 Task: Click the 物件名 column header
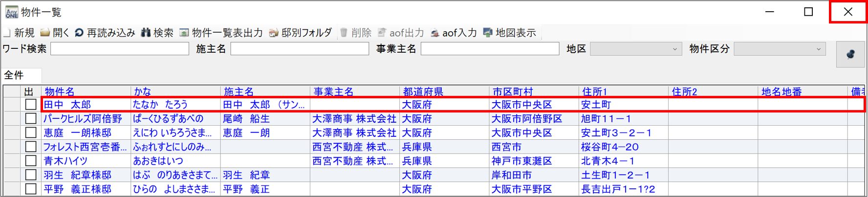[x=60, y=91]
